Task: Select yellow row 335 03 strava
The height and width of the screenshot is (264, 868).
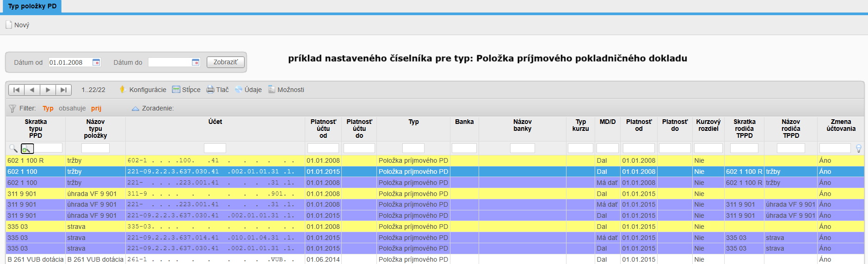Action: point(435,227)
